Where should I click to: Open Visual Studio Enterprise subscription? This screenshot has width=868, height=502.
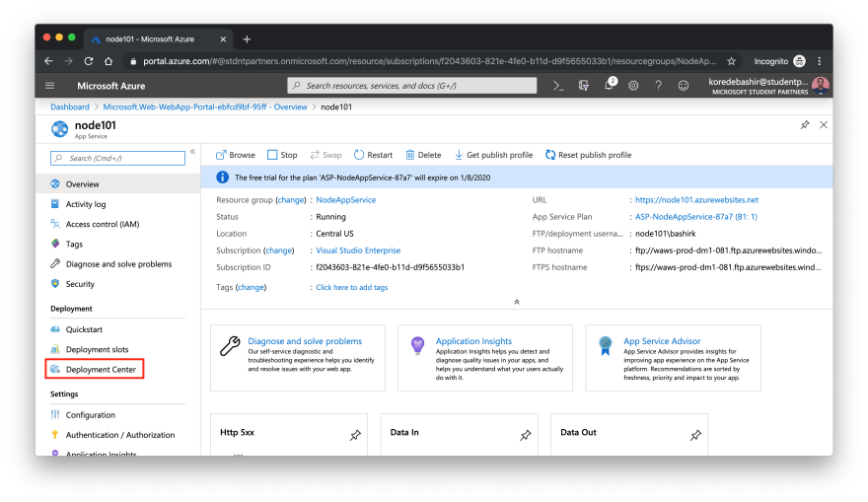tap(358, 251)
